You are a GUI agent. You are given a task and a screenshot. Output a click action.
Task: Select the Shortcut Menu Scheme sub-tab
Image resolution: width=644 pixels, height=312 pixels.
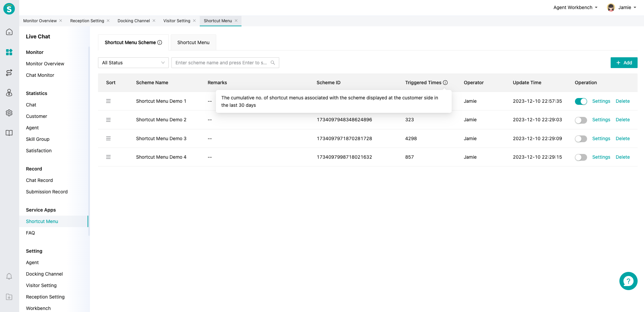coord(133,42)
